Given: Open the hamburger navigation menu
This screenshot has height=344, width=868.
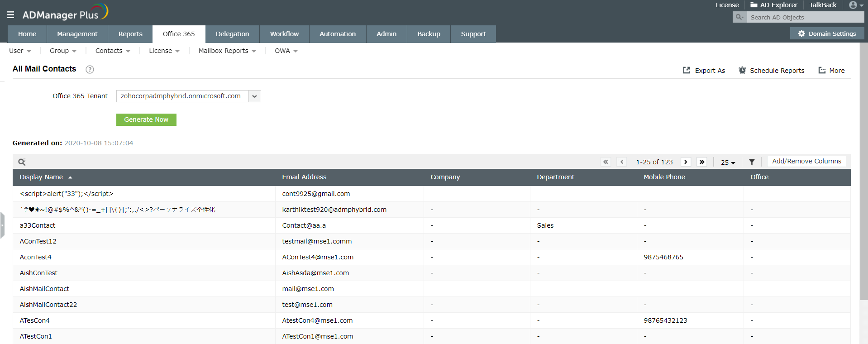Looking at the screenshot, I should tap(11, 15).
